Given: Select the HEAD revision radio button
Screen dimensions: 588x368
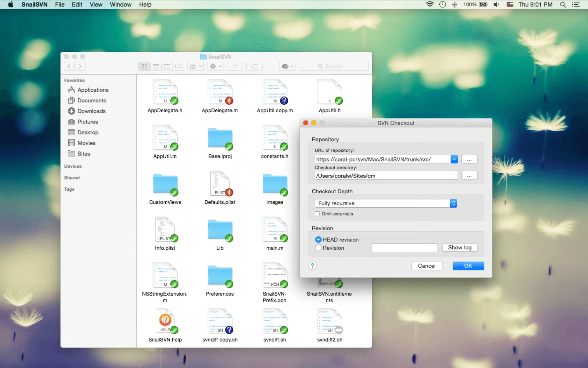Looking at the screenshot, I should point(318,240).
